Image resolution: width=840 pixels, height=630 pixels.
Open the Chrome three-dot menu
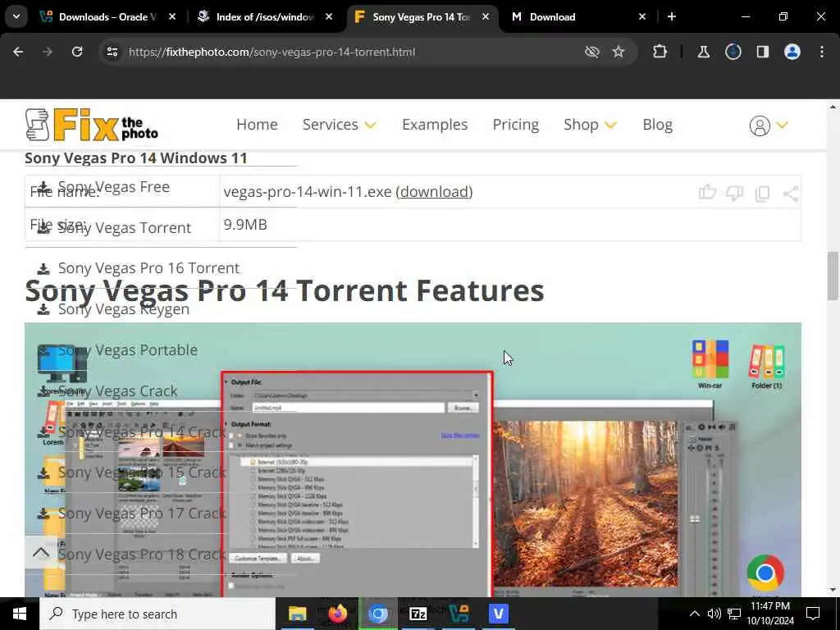coord(822,52)
